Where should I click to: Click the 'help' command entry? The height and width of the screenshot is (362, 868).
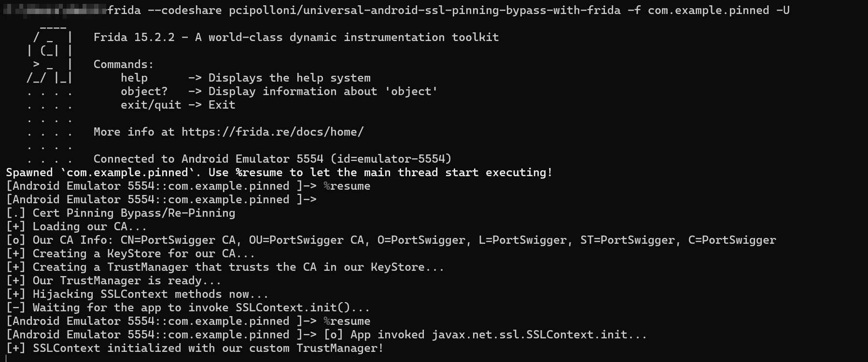pos(134,78)
